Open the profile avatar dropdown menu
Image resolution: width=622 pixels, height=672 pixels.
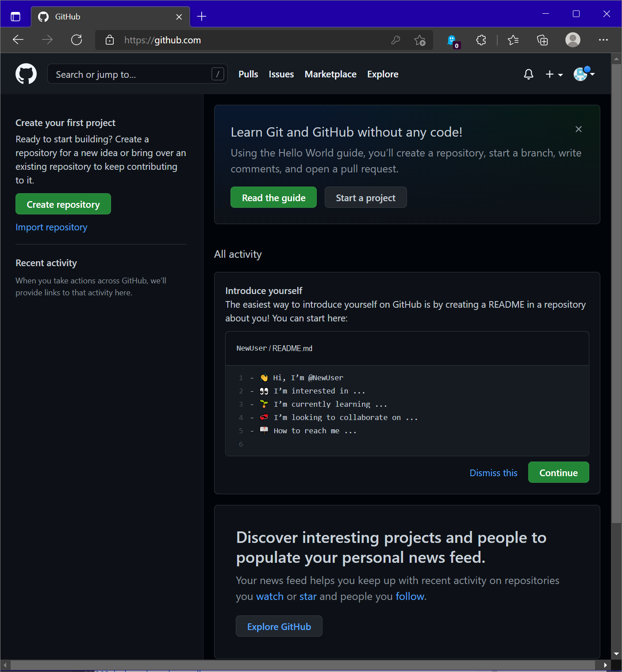583,74
